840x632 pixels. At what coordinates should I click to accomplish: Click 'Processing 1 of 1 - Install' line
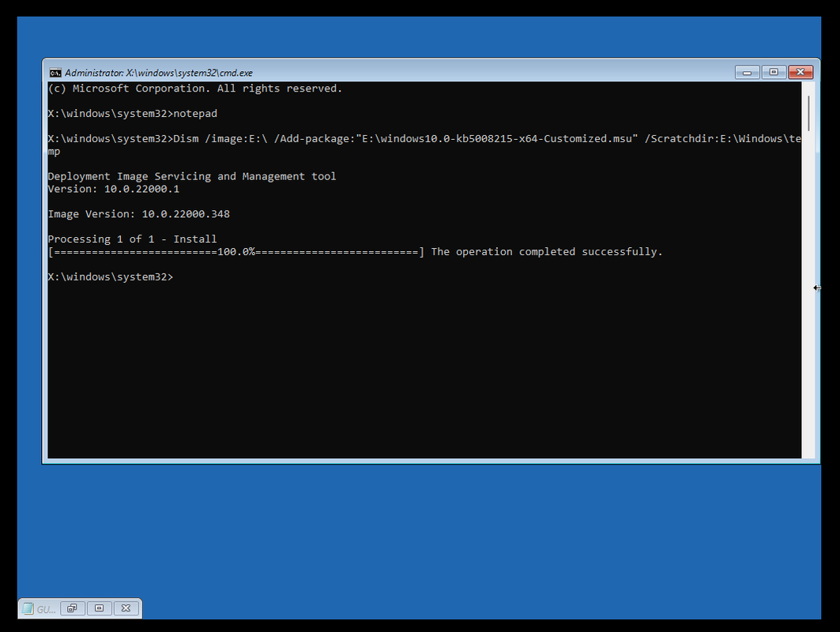tap(132, 239)
